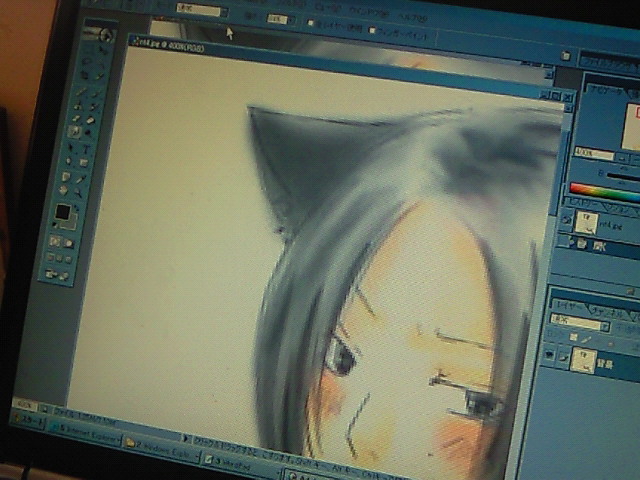Switch to the ナビゲータ tab
Viewport: 640px width, 480px height.
pyautogui.click(x=607, y=90)
